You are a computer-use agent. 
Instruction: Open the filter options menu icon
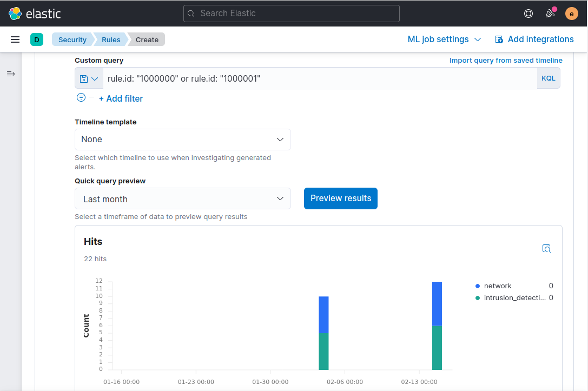pos(81,97)
